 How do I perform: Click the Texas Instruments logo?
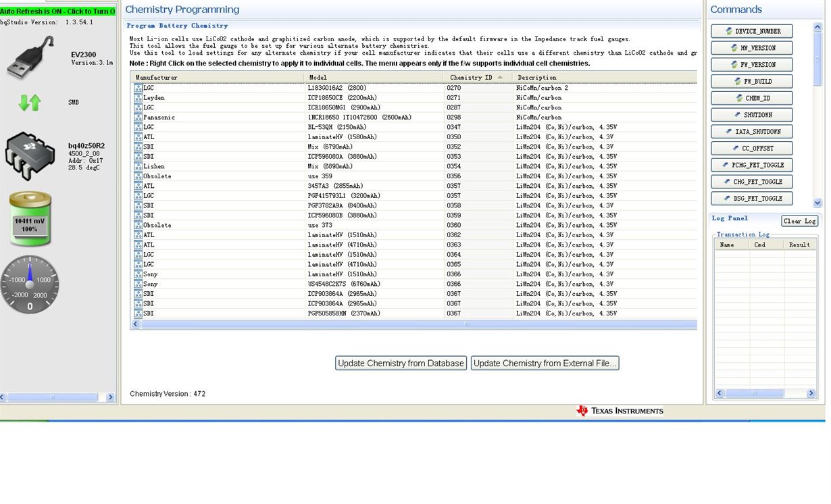pyautogui.click(x=620, y=411)
